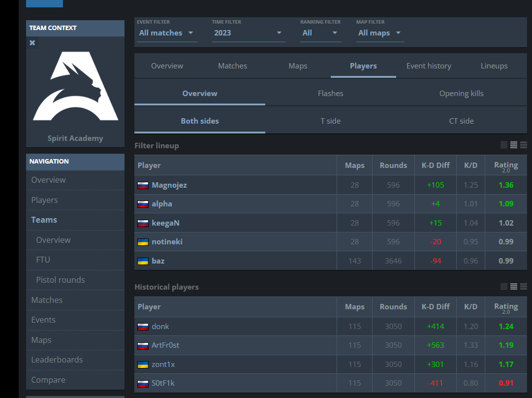532x398 pixels.
Task: Open S0tF1k player profile
Action: pyautogui.click(x=163, y=383)
